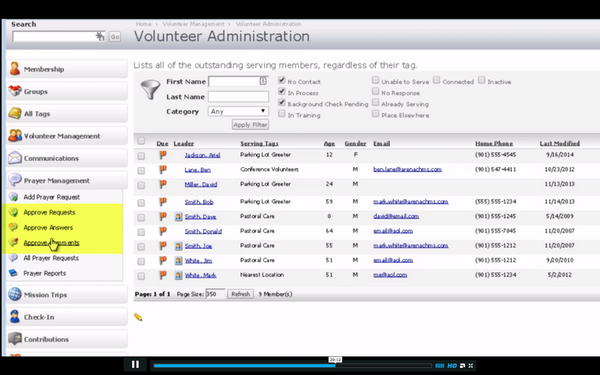
Task: Open the Mission Trips menu section
Action: [67, 294]
